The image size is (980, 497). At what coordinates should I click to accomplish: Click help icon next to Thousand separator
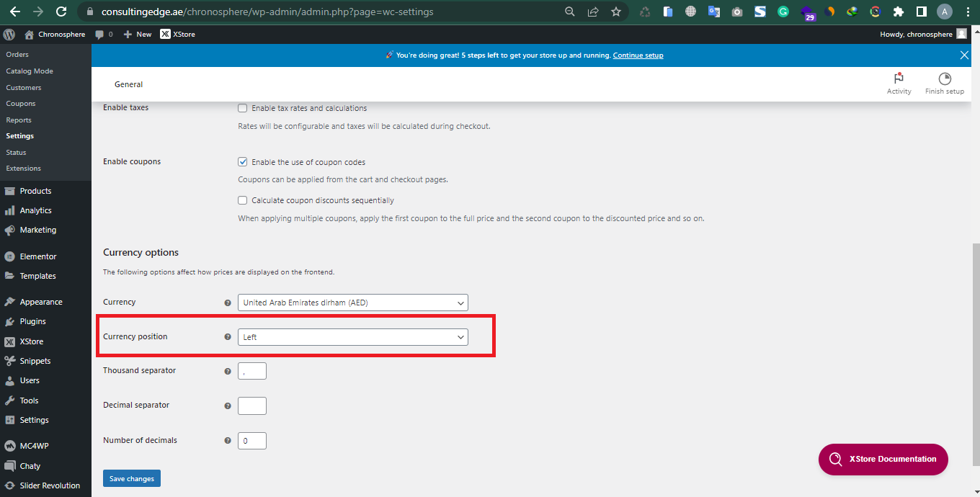228,372
